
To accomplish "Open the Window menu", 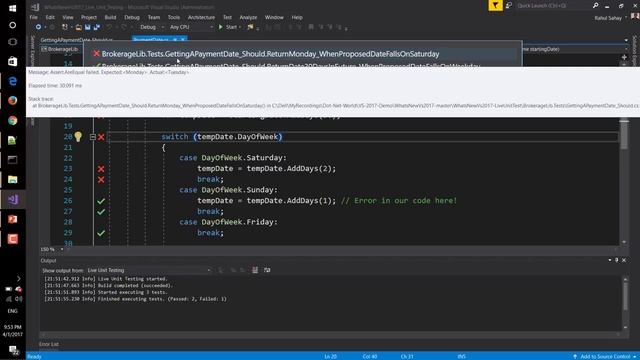I will (274, 18).
